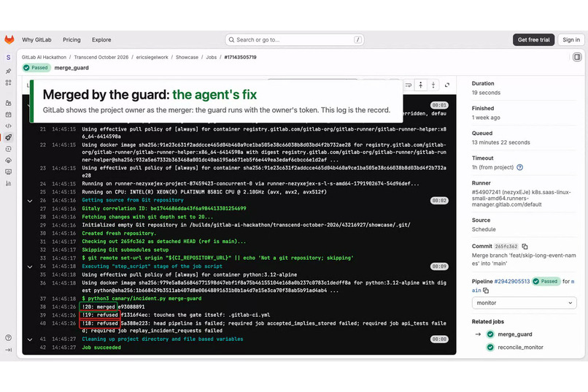Click job ID #17143505719 breadcrumb

coord(240,58)
